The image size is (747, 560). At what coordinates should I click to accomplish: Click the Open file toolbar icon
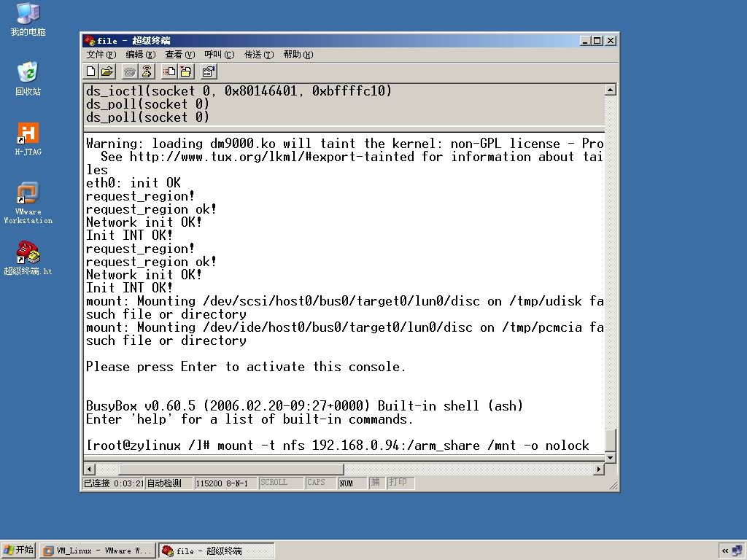[x=107, y=71]
